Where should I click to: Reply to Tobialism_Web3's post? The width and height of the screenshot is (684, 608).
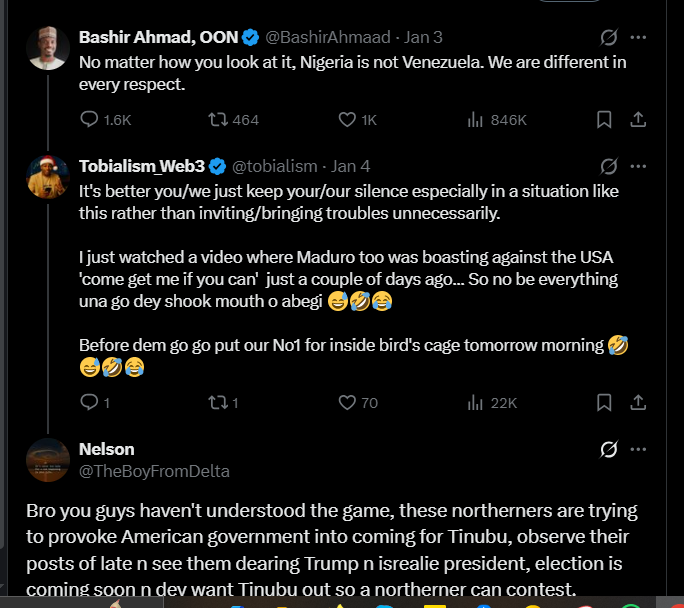click(89, 403)
